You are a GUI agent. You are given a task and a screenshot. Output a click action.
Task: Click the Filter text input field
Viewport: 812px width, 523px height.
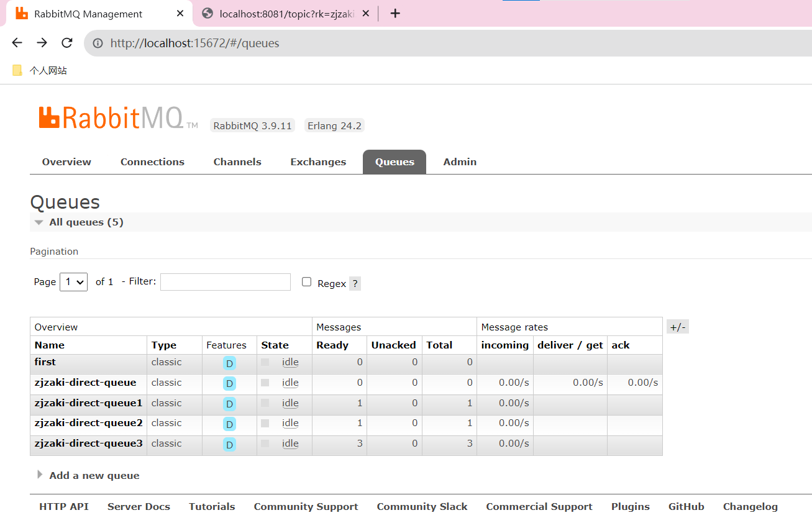(x=226, y=282)
